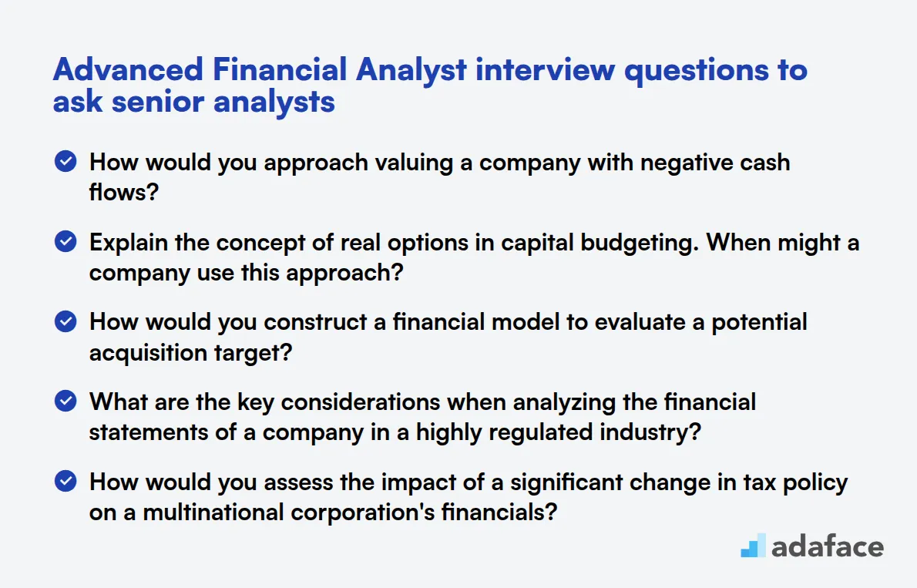The height and width of the screenshot is (588, 917).
Task: Click the checkmark icon beside tax policy question
Action: pyautogui.click(x=65, y=481)
